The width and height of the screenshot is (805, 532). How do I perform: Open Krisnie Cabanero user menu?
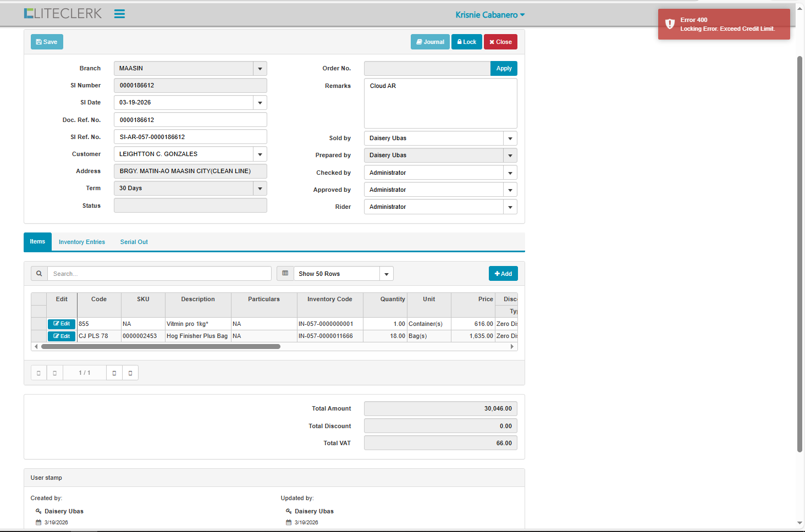(489, 15)
